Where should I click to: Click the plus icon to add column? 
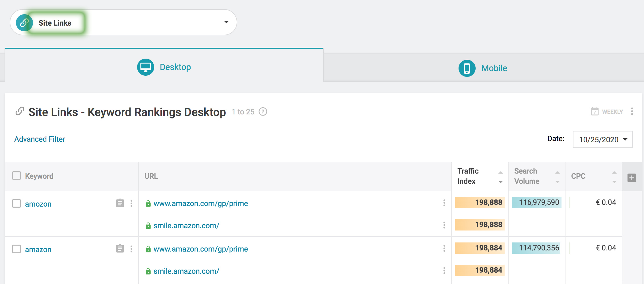pyautogui.click(x=632, y=178)
